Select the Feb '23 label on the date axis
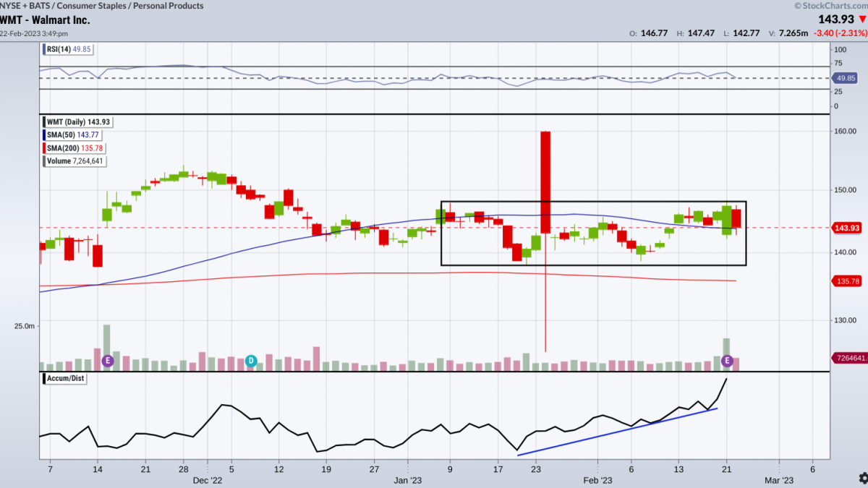 point(598,480)
